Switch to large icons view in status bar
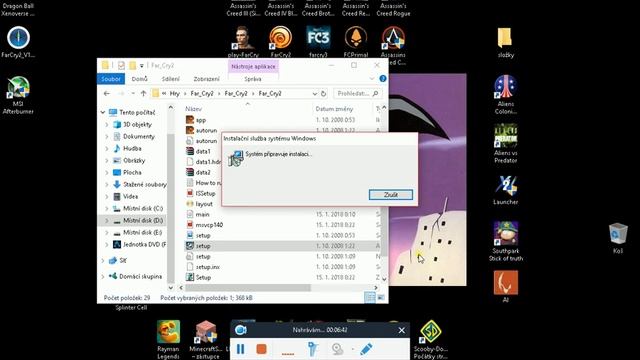The height and width of the screenshot is (360, 640). 380,298
